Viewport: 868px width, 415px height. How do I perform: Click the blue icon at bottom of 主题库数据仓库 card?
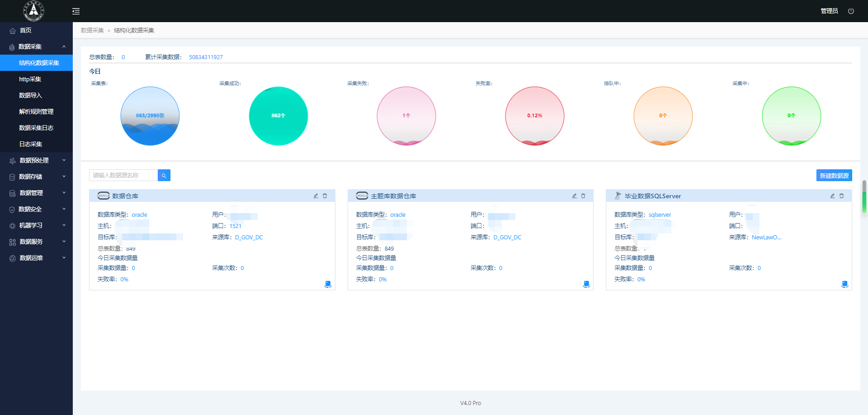pos(586,284)
